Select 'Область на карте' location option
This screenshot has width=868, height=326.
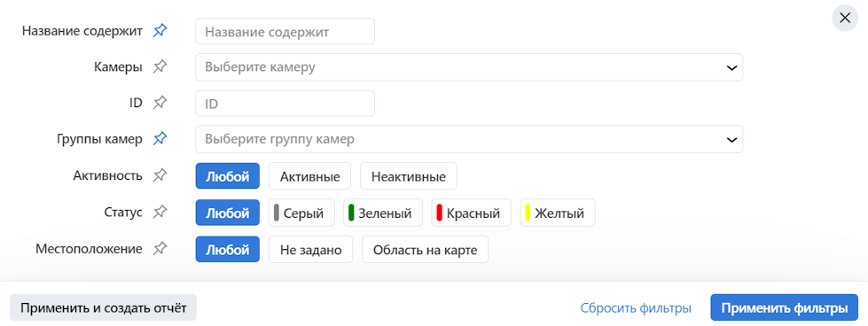tap(426, 249)
